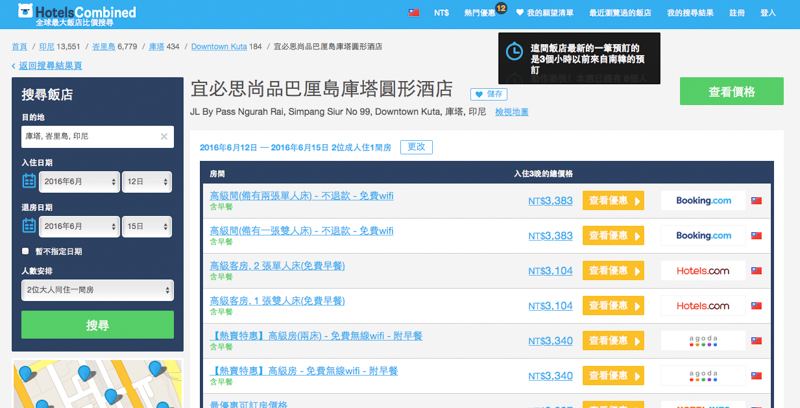Viewport: 800px width, 408px height.
Task: Open 最近瀏覽過的飯店 menu
Action: pyautogui.click(x=620, y=13)
